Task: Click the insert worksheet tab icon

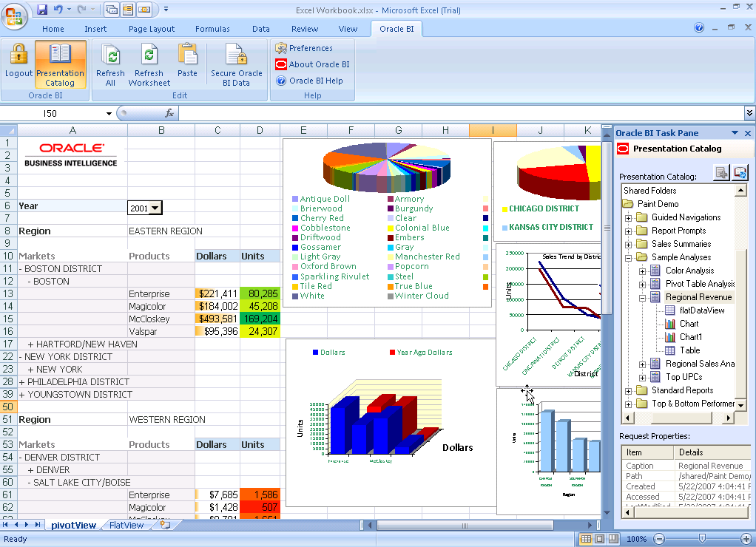Action: pyautogui.click(x=165, y=525)
